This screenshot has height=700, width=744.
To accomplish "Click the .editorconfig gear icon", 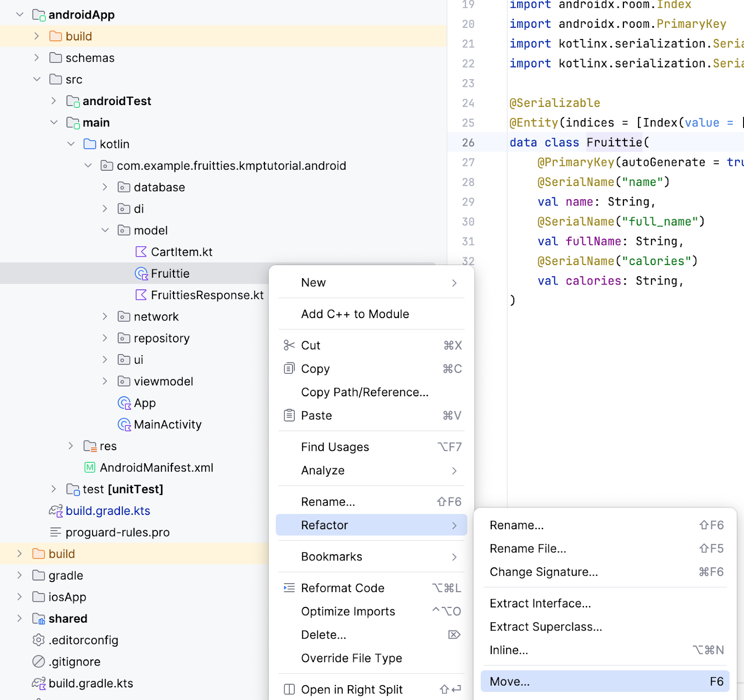I will 39,640.
